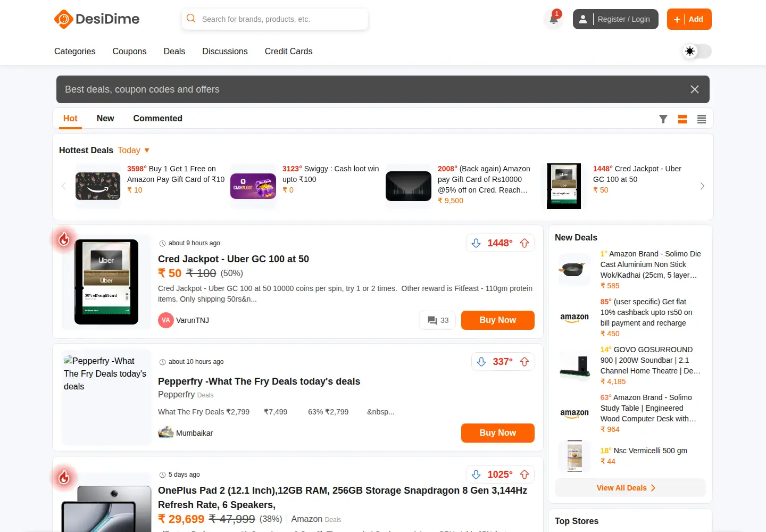
Task: Focus the brand search field
Action: point(275,19)
